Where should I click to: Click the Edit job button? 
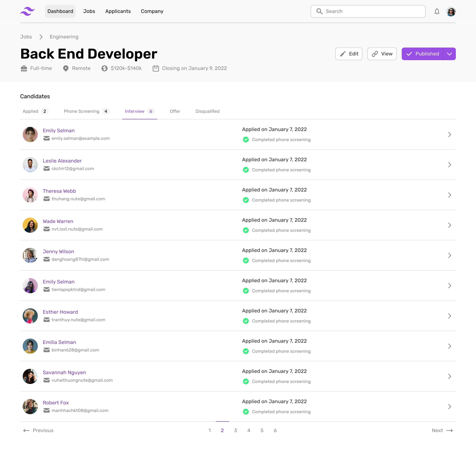pos(348,54)
